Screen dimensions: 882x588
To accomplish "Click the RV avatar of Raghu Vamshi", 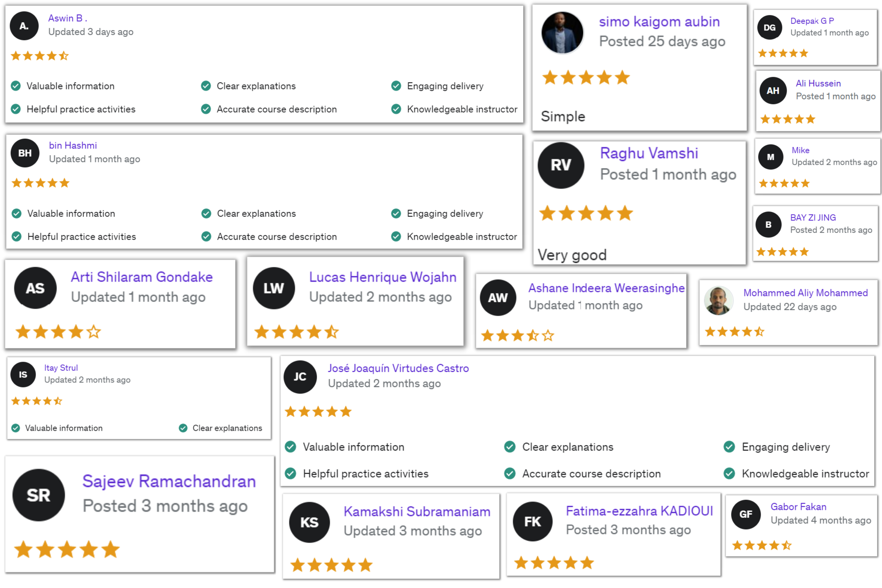I will (x=561, y=165).
